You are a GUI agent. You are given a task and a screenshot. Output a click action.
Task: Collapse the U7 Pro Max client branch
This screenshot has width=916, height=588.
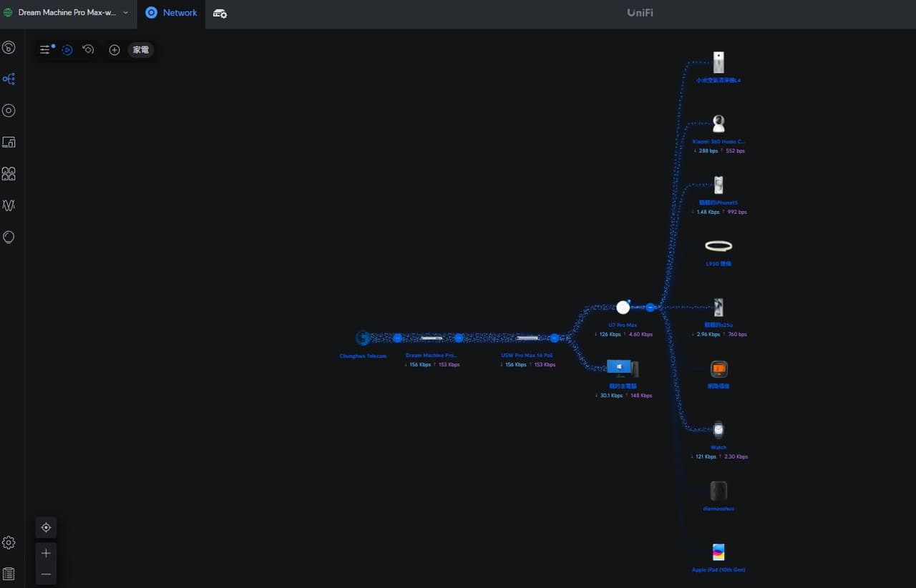tap(650, 308)
